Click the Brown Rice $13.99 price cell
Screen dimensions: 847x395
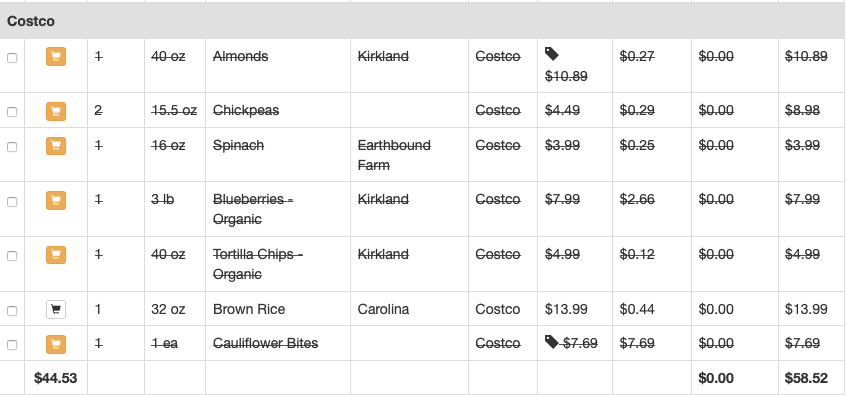click(x=575, y=309)
